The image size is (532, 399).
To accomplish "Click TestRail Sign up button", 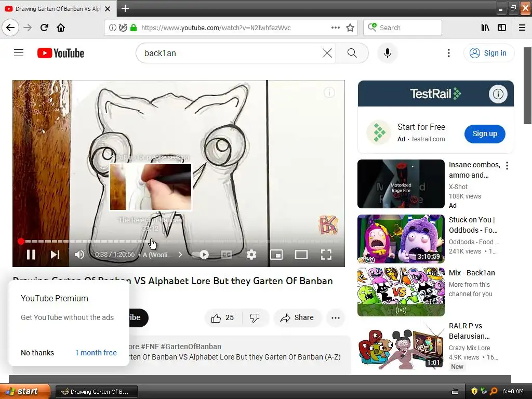I will 485,134.
